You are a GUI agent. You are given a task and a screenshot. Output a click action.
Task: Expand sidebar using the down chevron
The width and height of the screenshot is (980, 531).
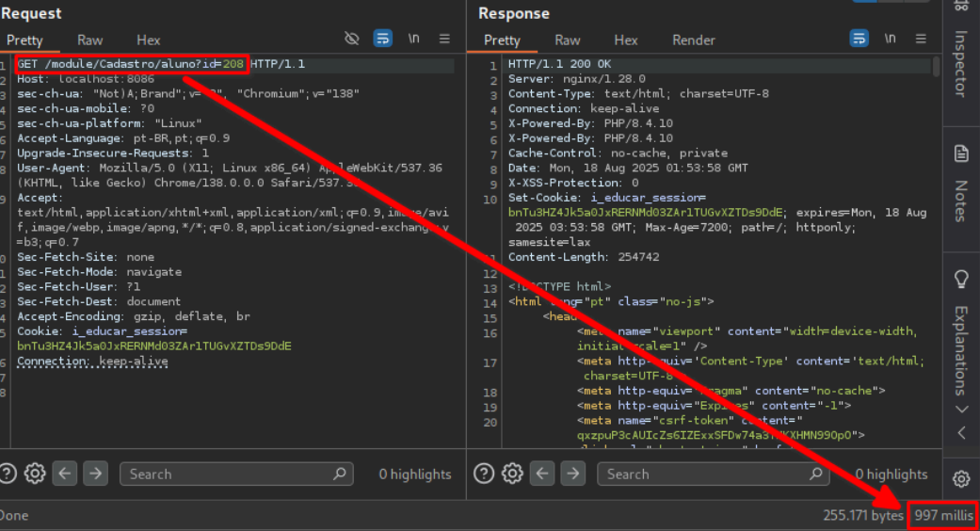(x=960, y=409)
